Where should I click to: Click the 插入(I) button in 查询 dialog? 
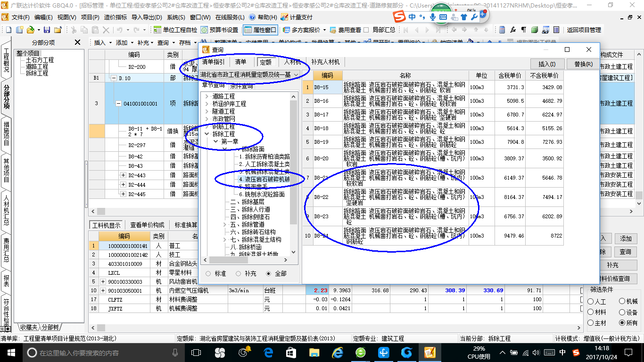546,64
